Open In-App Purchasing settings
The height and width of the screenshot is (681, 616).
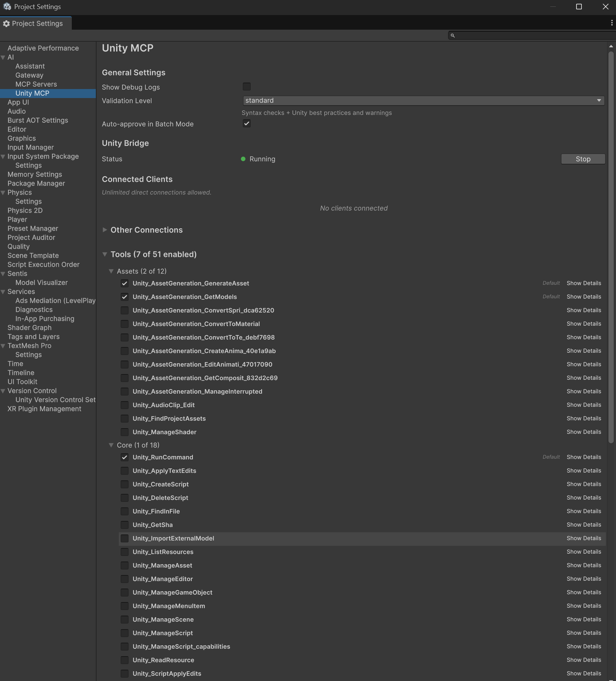coord(45,319)
